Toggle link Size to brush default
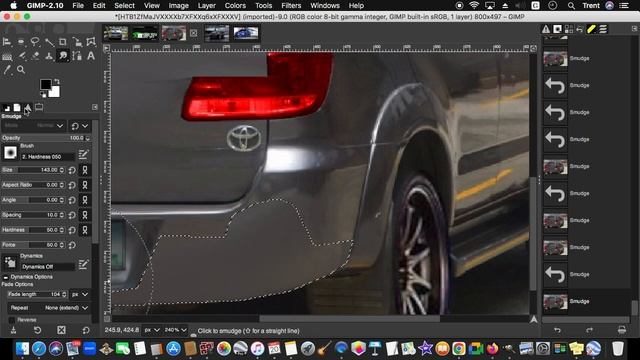The height and width of the screenshot is (360, 640). tap(85, 170)
